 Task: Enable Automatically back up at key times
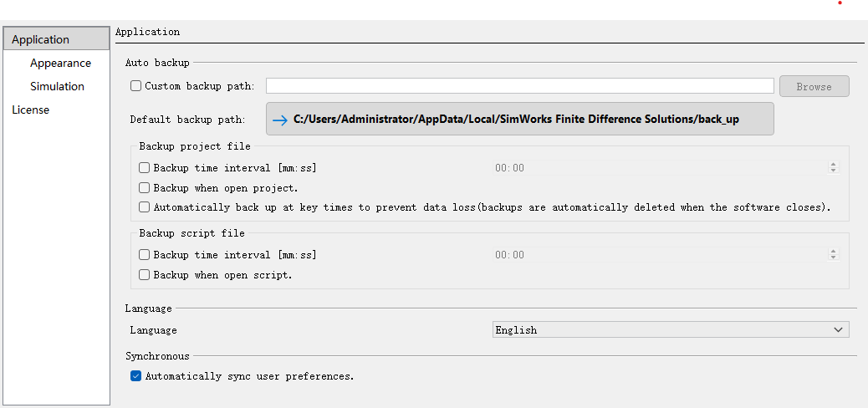click(x=145, y=207)
